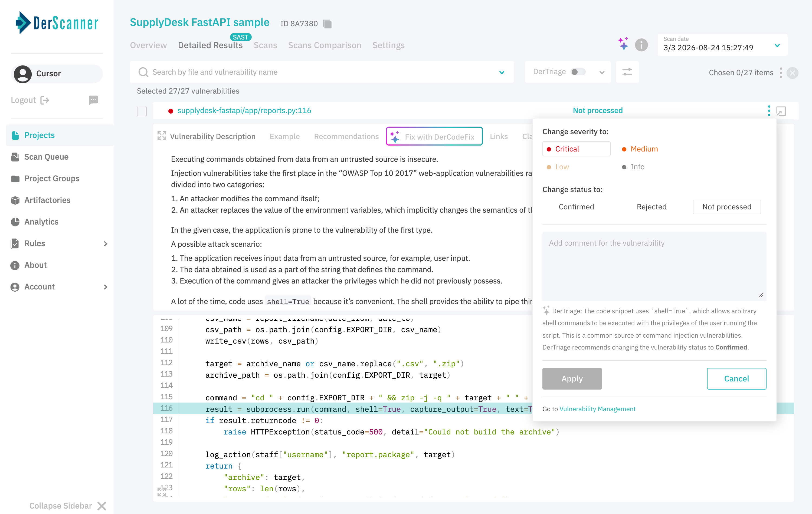The width and height of the screenshot is (812, 514).
Task: Expand the DerTriage dropdown arrow
Action: click(602, 72)
